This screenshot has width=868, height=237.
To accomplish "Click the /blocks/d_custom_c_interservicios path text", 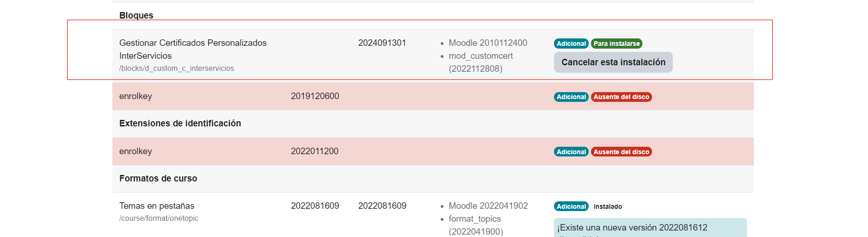I will tap(177, 69).
